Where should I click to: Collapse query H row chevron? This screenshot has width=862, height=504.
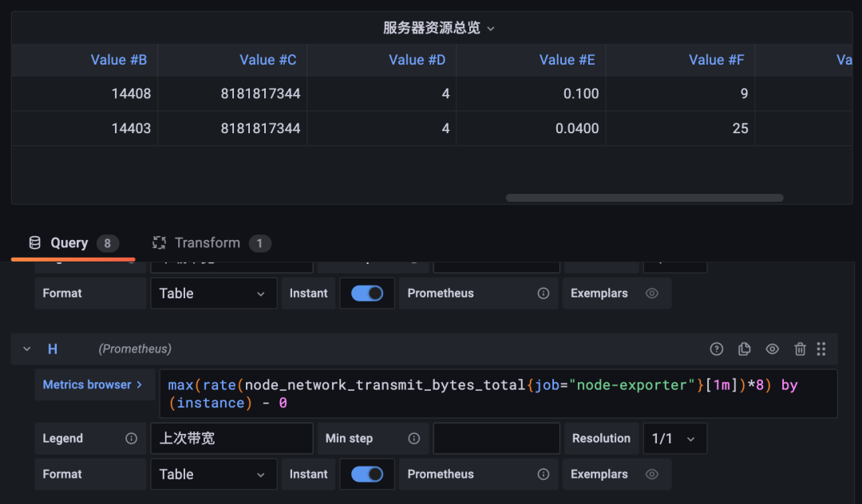click(26, 349)
